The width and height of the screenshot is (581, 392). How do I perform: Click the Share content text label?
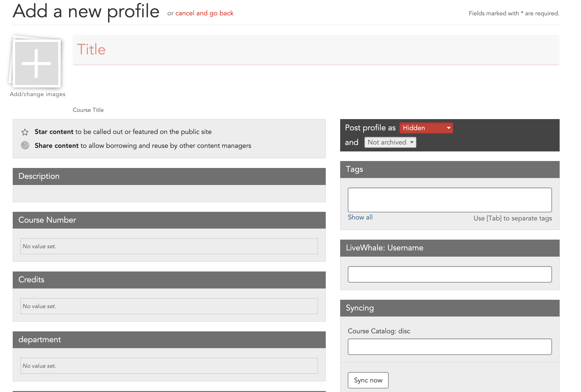[57, 146]
